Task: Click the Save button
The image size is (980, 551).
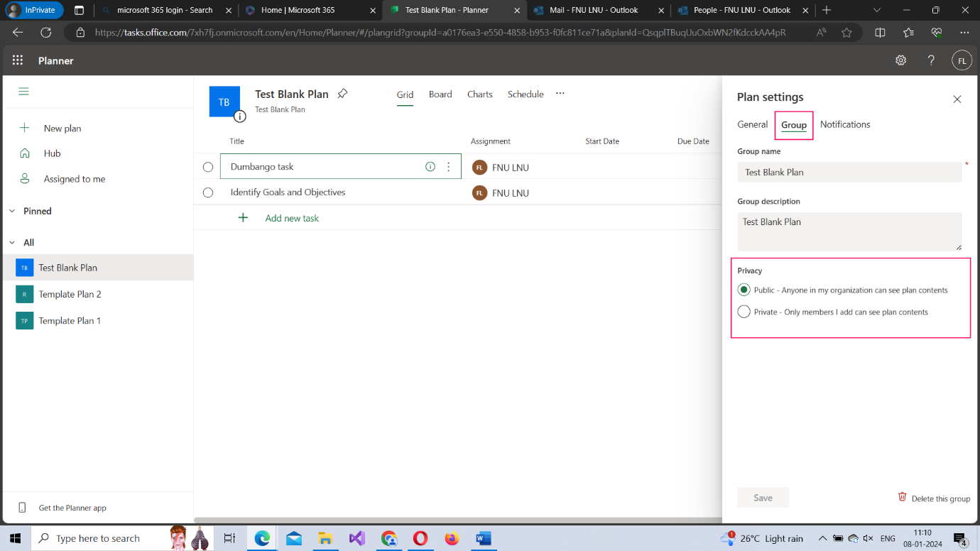Action: point(763,498)
